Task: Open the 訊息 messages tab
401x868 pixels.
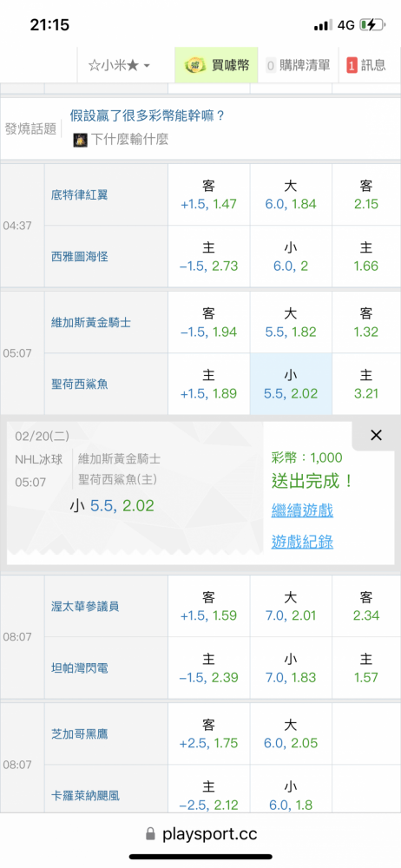Action: (366, 65)
